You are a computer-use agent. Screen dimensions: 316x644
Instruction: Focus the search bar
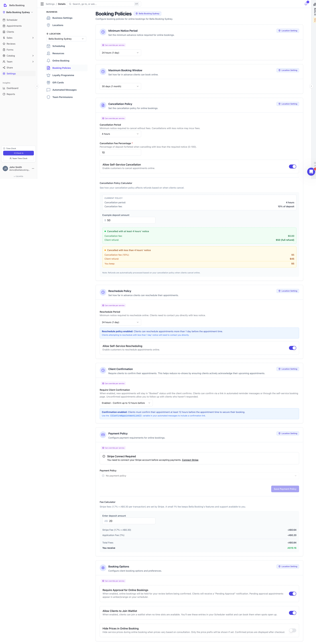point(104,4)
